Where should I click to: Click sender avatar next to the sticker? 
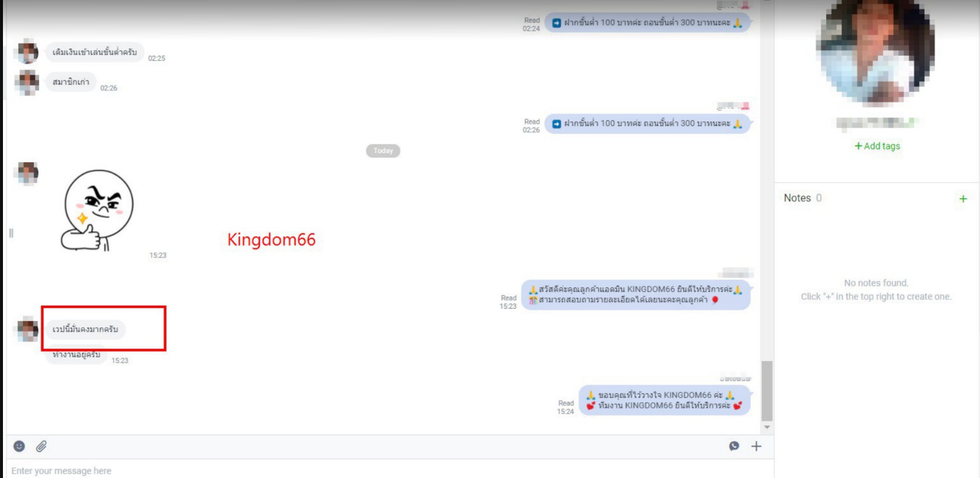point(27,173)
